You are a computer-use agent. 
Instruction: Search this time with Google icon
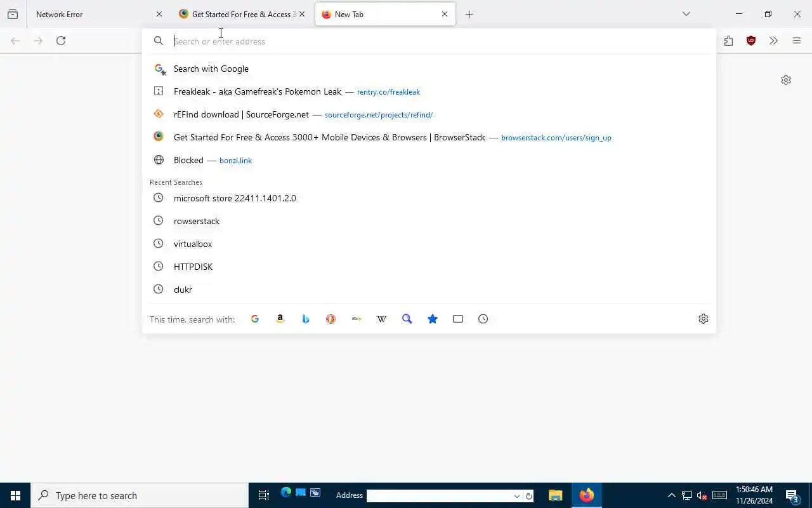point(255,319)
